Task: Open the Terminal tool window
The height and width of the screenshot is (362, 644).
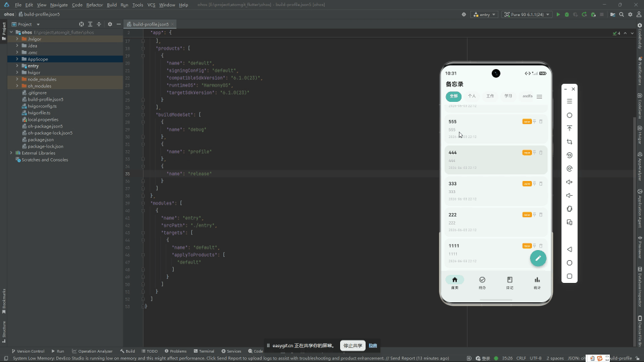Action: click(x=204, y=351)
